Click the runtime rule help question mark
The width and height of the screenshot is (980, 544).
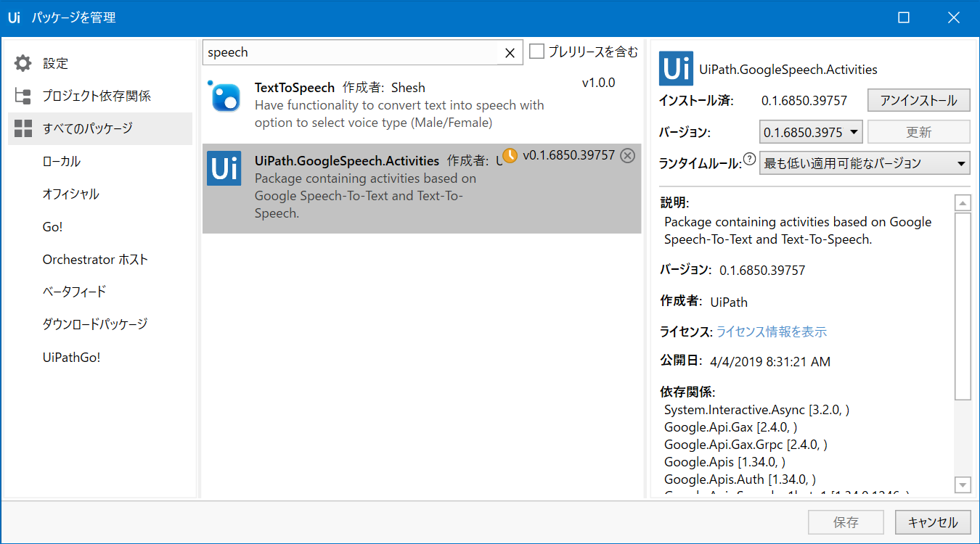point(749,160)
